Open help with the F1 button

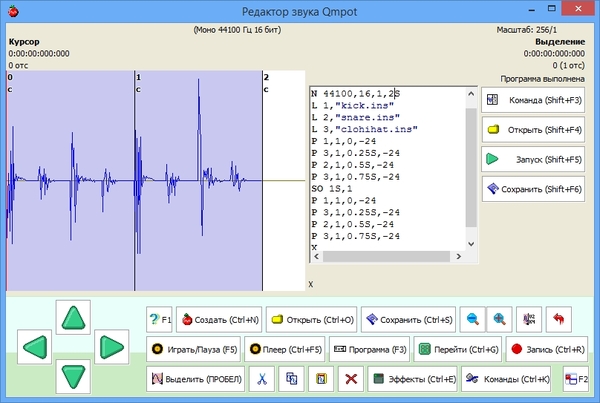point(160,320)
